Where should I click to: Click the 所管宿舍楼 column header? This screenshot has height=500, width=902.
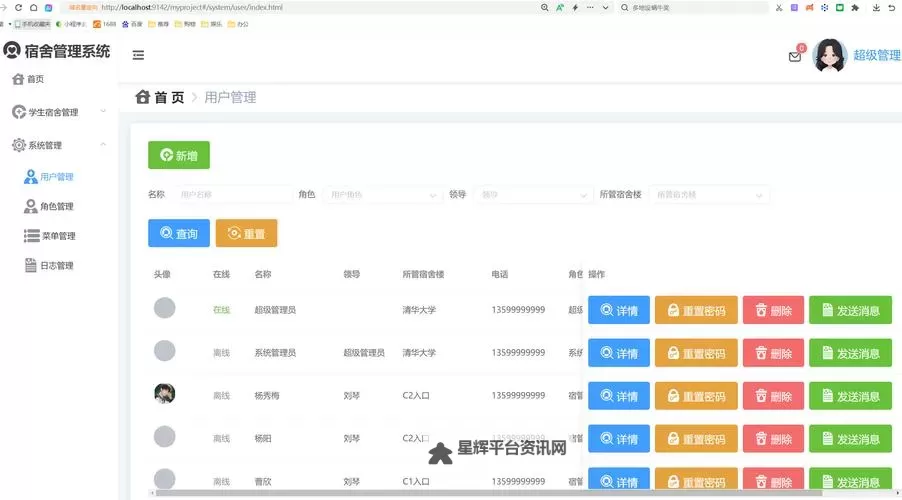[423, 274]
